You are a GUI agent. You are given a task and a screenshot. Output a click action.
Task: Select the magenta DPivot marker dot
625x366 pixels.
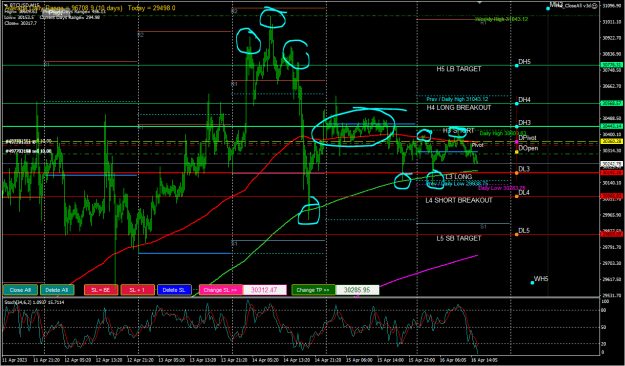(x=517, y=142)
